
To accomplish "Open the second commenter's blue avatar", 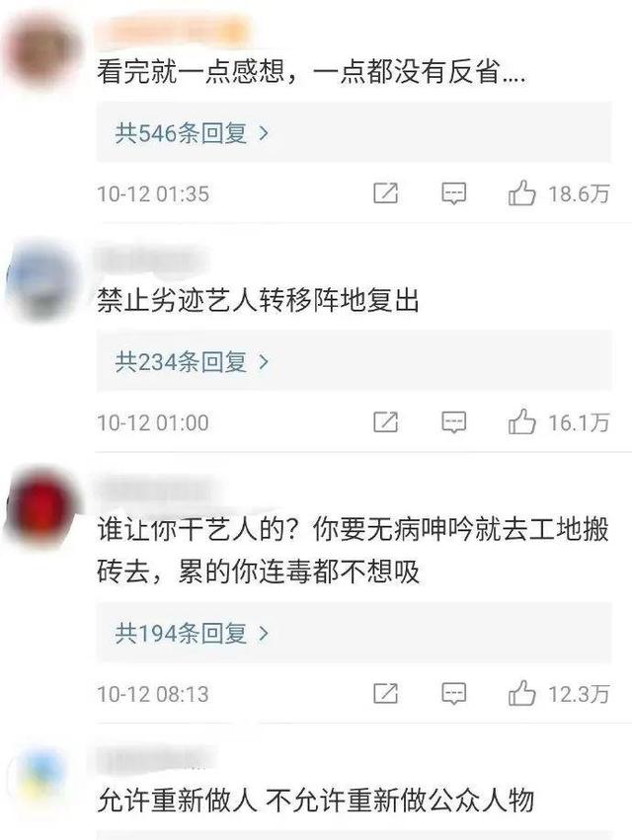I will (x=41, y=280).
